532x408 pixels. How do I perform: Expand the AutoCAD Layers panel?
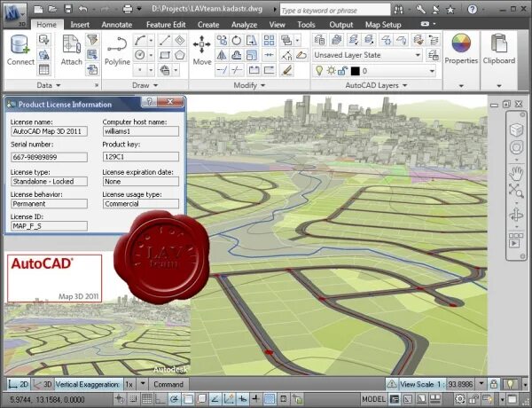click(x=376, y=85)
